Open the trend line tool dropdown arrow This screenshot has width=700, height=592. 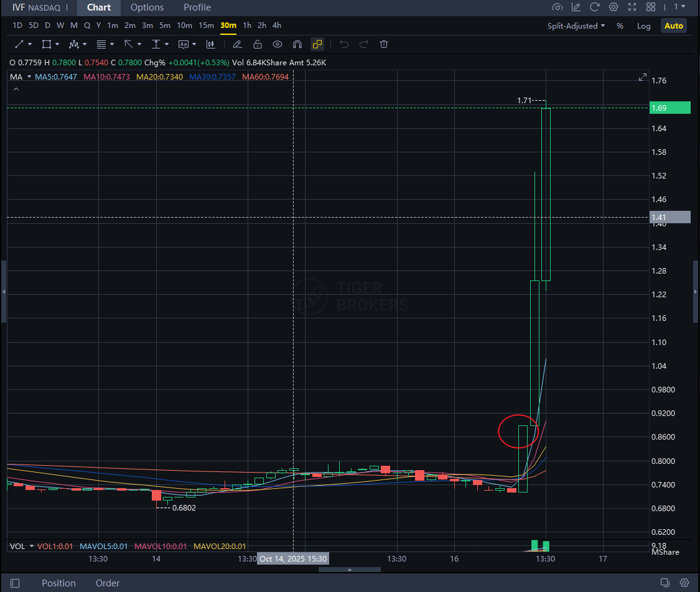(30, 44)
